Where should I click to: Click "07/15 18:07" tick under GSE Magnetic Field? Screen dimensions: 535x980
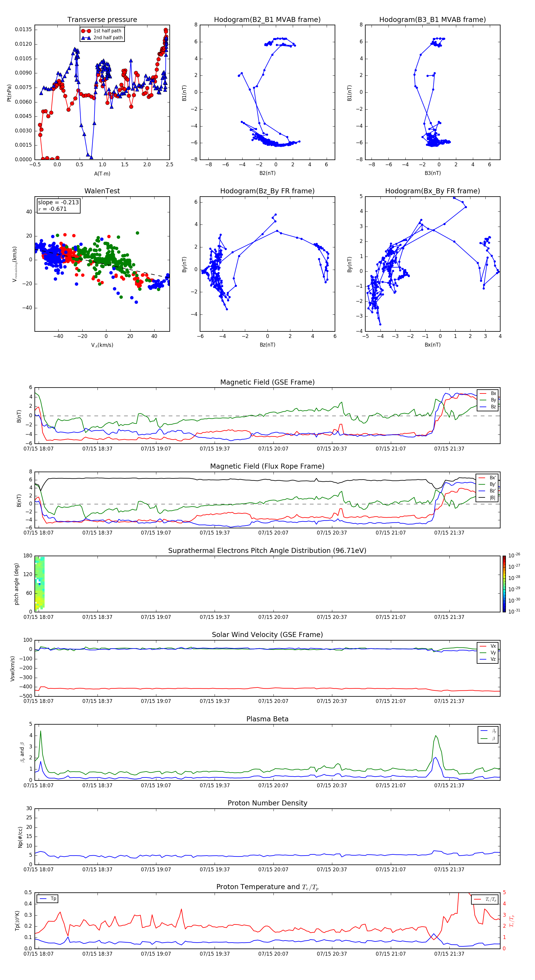[x=38, y=448]
